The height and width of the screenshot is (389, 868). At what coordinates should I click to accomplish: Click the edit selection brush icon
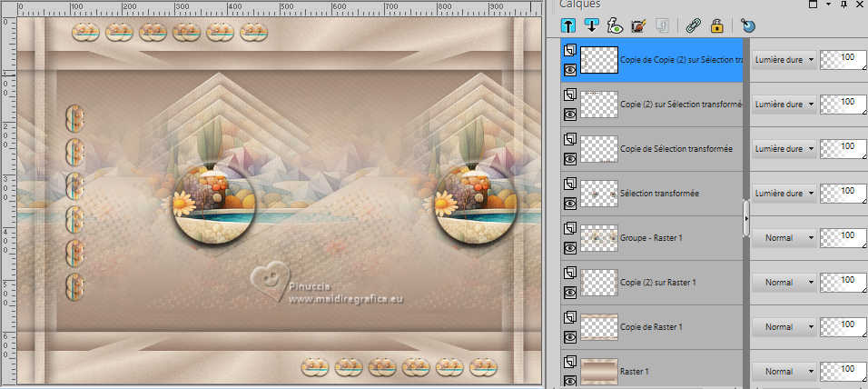click(x=638, y=25)
